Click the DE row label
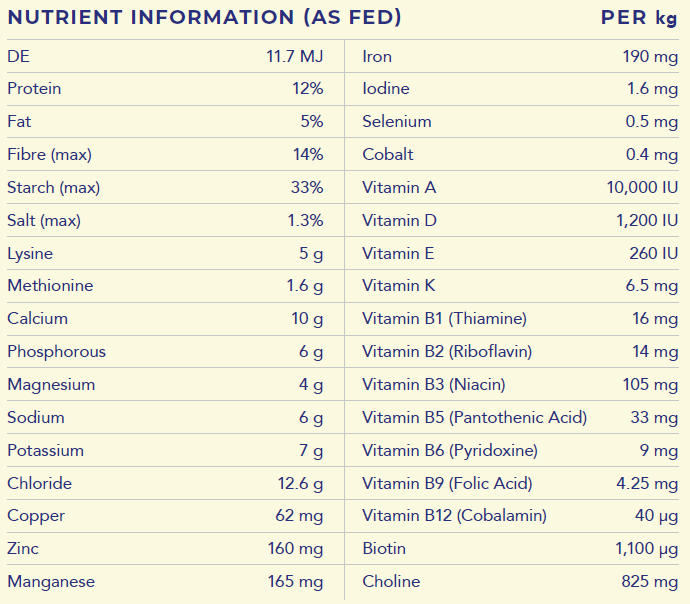This screenshot has width=690, height=604. tap(18, 56)
